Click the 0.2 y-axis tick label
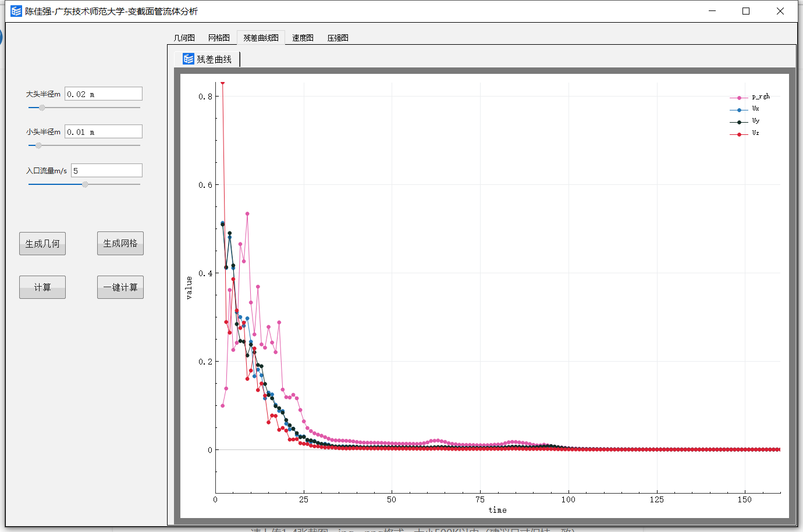 click(205, 362)
